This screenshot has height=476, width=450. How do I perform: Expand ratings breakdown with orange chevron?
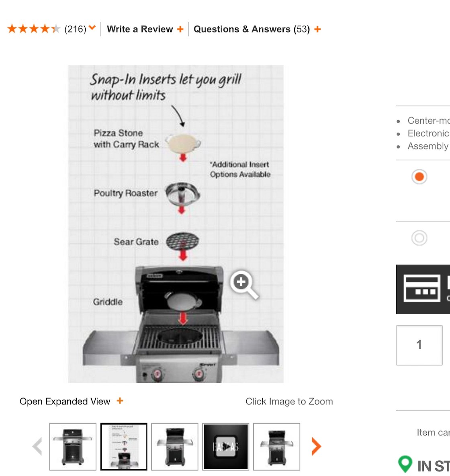(92, 28)
